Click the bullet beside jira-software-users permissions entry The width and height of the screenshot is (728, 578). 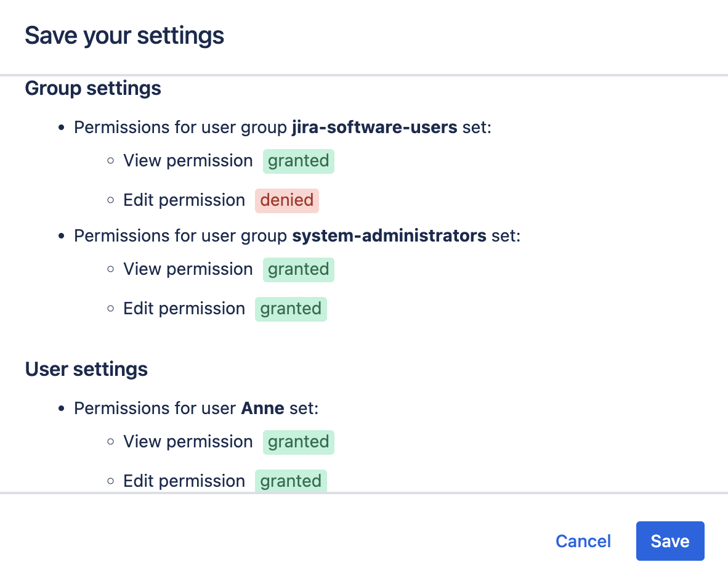tap(60, 127)
